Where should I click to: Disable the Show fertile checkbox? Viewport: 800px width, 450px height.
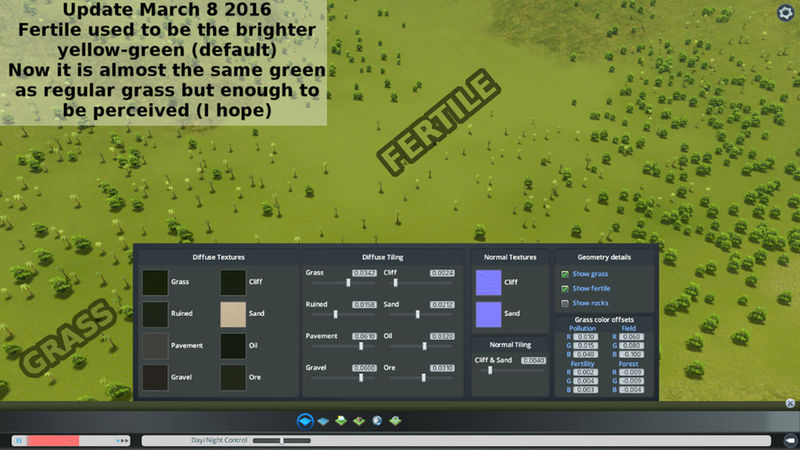point(565,288)
